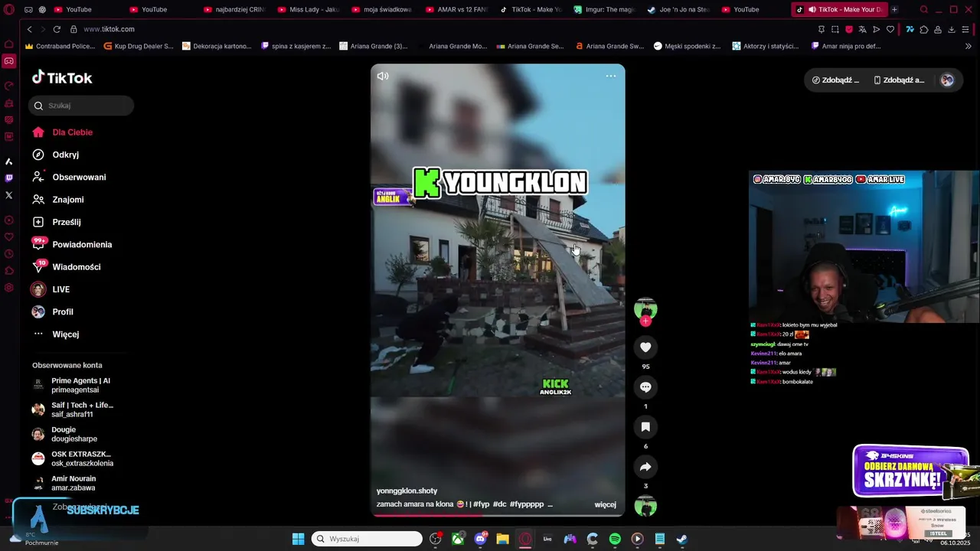The width and height of the screenshot is (980, 551).
Task: Open Dougie dougiesharpe account
Action: [x=65, y=434]
